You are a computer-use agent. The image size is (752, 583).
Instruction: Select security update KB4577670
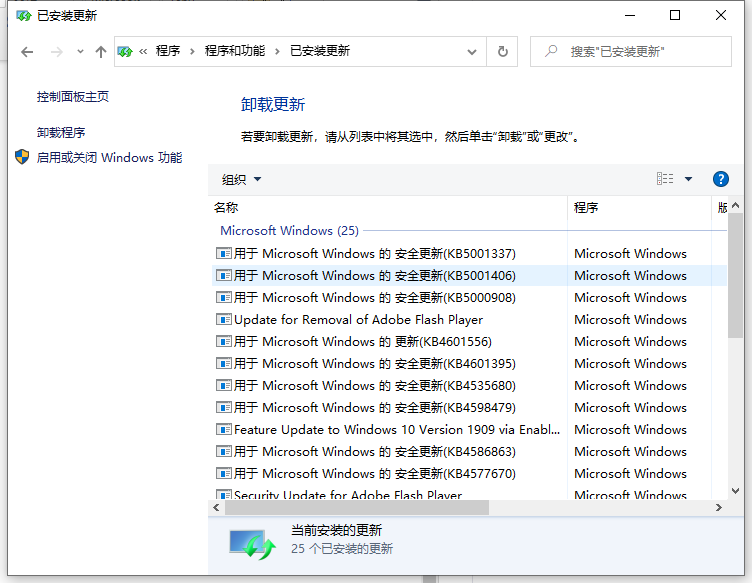coord(469,474)
